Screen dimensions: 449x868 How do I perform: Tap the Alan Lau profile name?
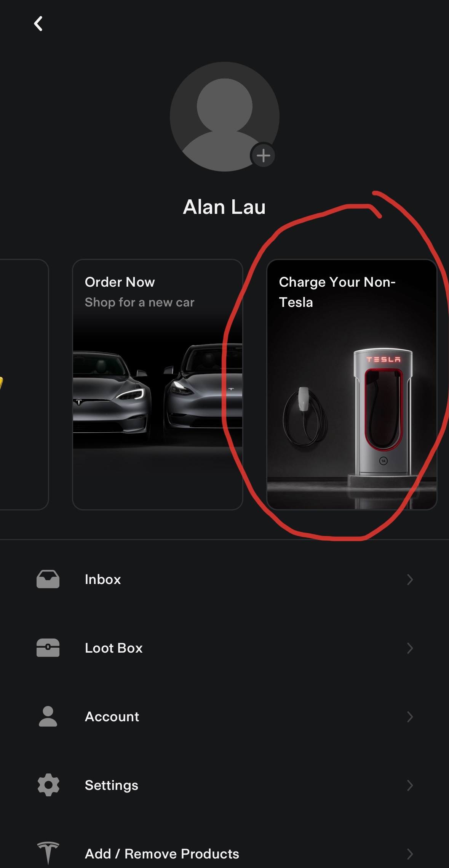pyautogui.click(x=224, y=207)
